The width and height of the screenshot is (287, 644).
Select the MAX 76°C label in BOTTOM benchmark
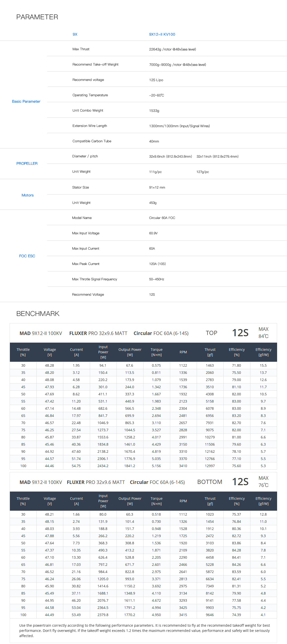263,481
